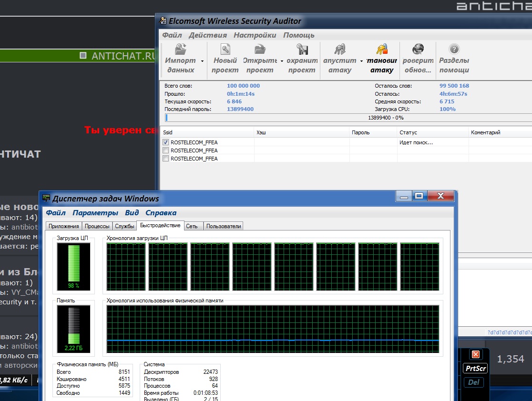Click the elapsed time value 0h:1m:14s

click(x=241, y=94)
